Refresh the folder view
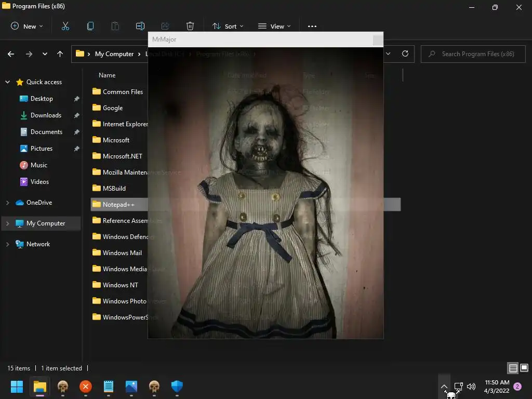 (405, 54)
